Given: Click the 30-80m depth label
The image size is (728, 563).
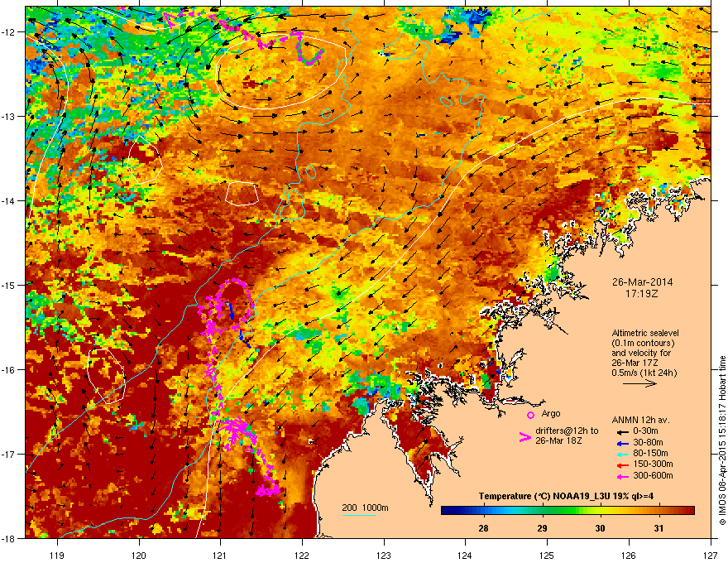Looking at the screenshot, I should pos(648,442).
